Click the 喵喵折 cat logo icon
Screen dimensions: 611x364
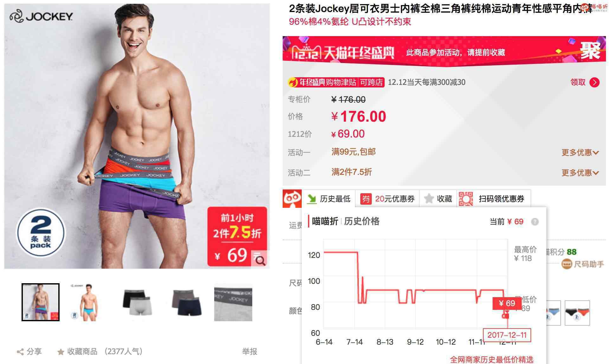(292, 199)
